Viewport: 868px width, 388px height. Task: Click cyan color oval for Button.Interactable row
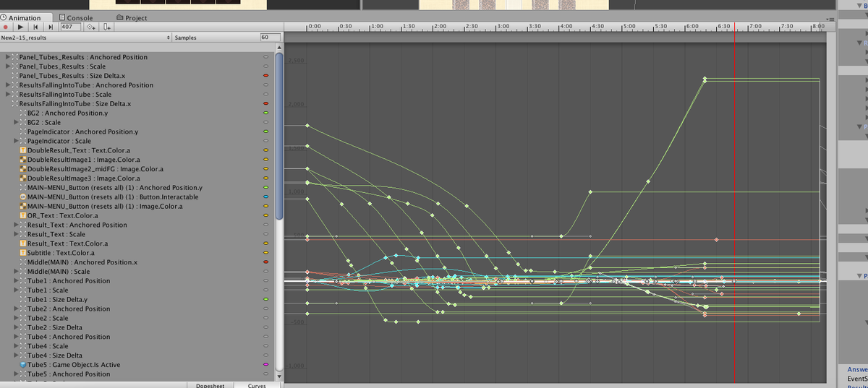pos(266,197)
